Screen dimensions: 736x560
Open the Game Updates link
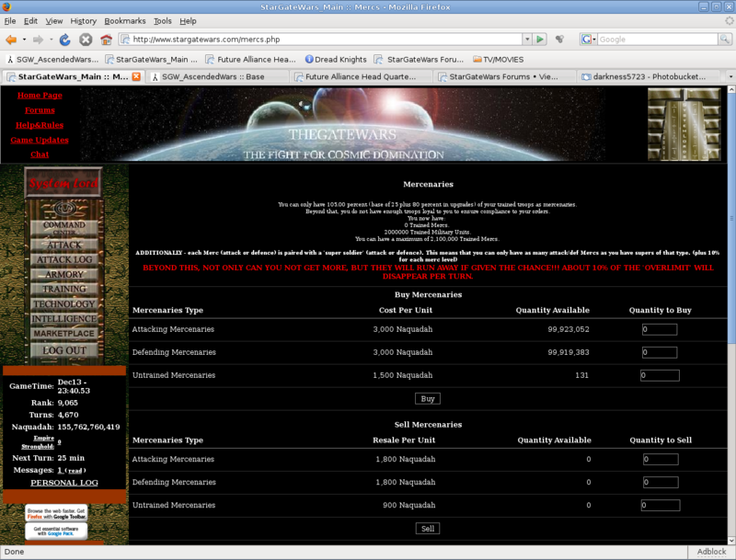click(x=40, y=140)
